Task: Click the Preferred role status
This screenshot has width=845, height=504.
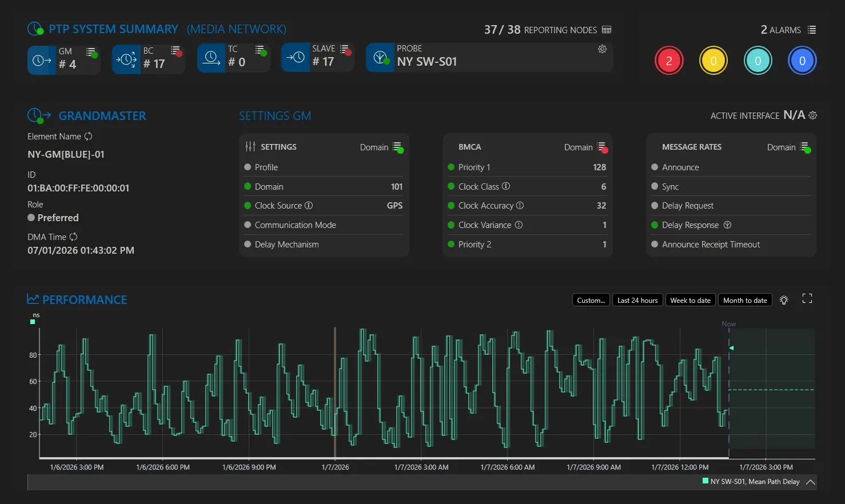Action: [x=53, y=218]
